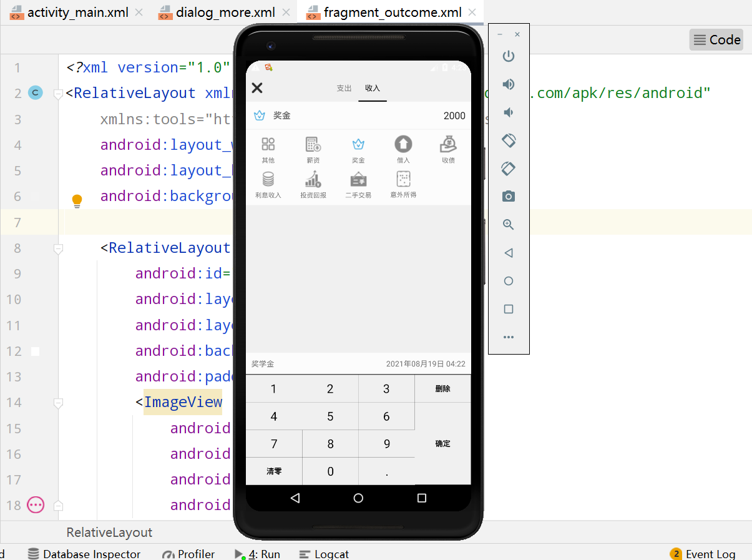Close the record screen with X icon
The width and height of the screenshot is (752, 560).
coord(257,88)
